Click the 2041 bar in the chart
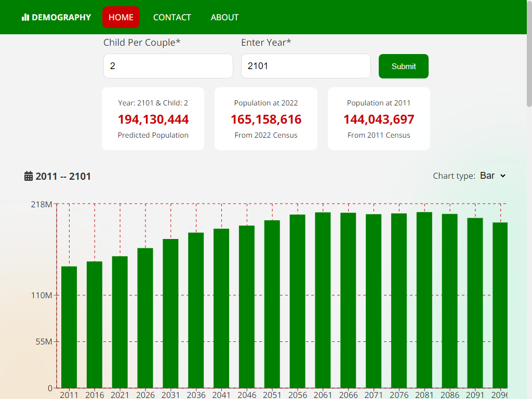Screen dimensions: 532x399 point(221,309)
